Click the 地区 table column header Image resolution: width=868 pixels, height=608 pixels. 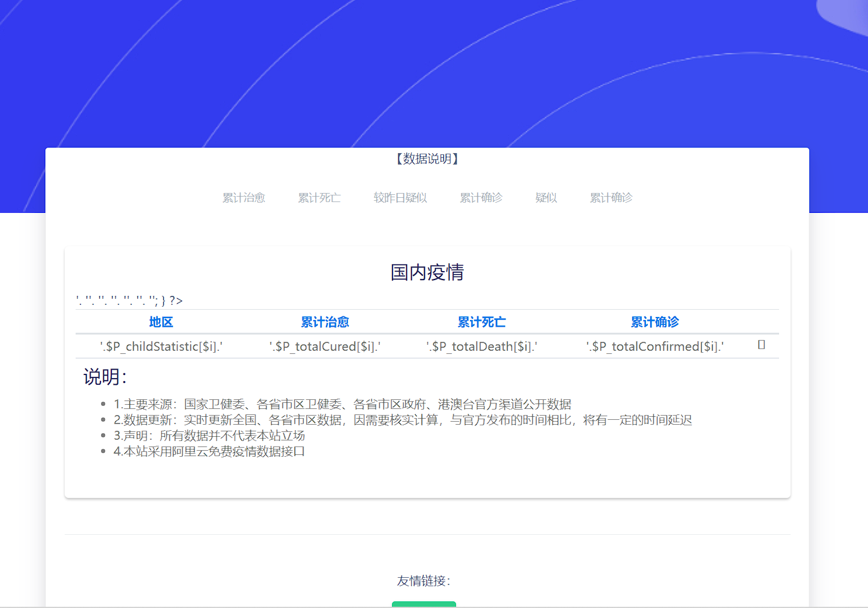click(161, 322)
